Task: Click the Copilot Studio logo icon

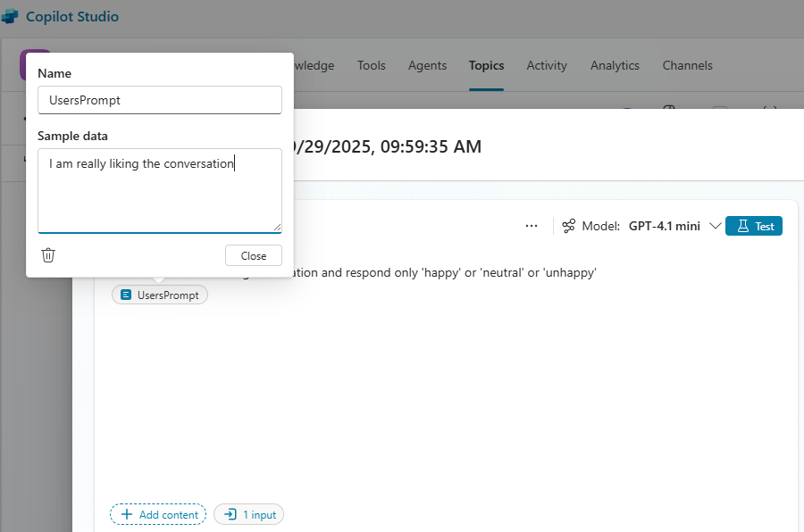Action: [10, 17]
